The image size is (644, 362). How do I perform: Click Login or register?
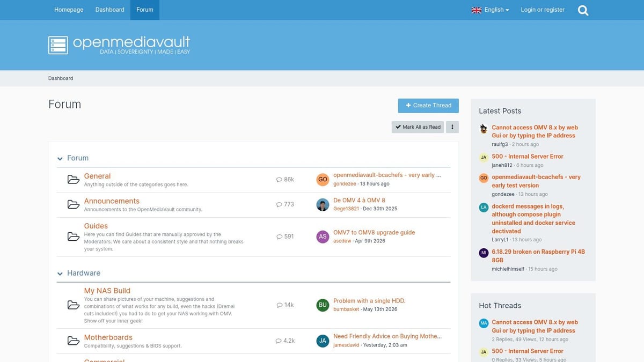click(543, 10)
